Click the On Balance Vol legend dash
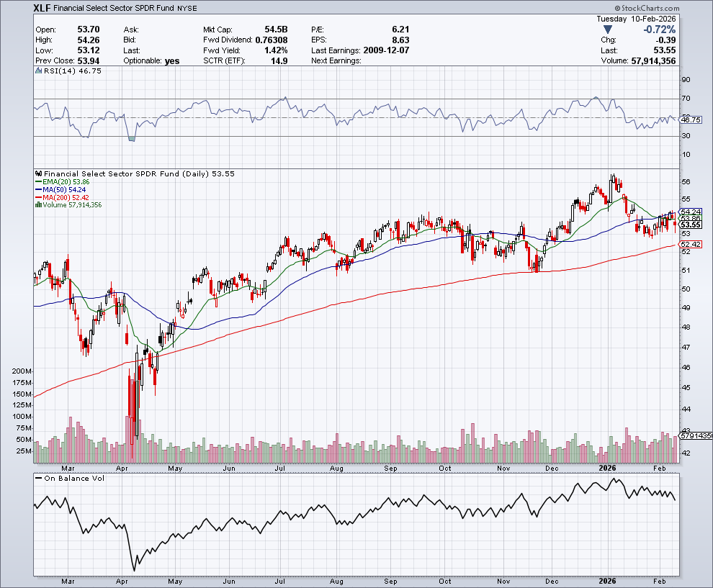 point(38,478)
